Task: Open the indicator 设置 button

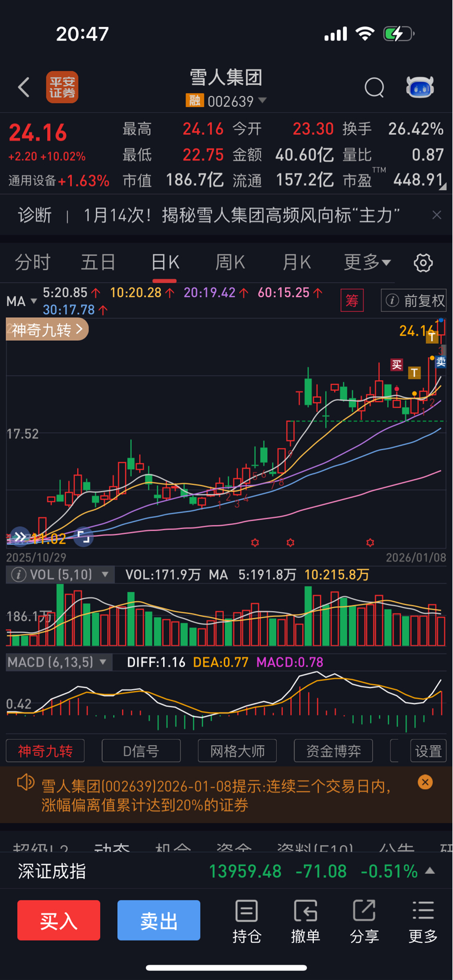Action: point(428,751)
